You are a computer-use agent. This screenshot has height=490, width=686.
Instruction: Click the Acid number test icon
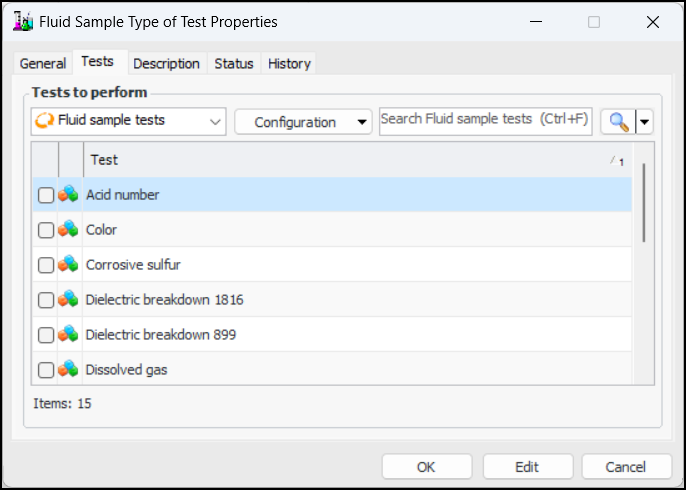pos(68,195)
